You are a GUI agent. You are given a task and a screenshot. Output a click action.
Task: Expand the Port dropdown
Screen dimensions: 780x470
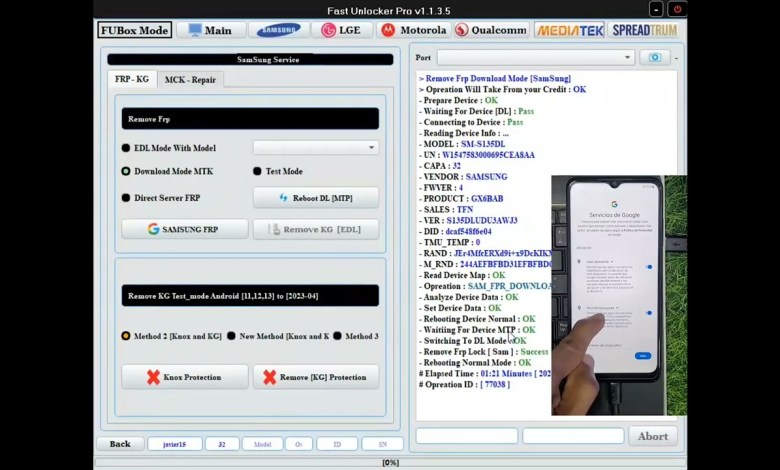535,58
